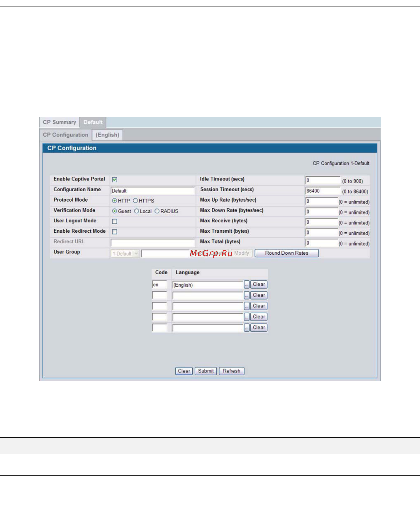
Task: Click the Max Transmit bytes field
Action: (x=322, y=232)
